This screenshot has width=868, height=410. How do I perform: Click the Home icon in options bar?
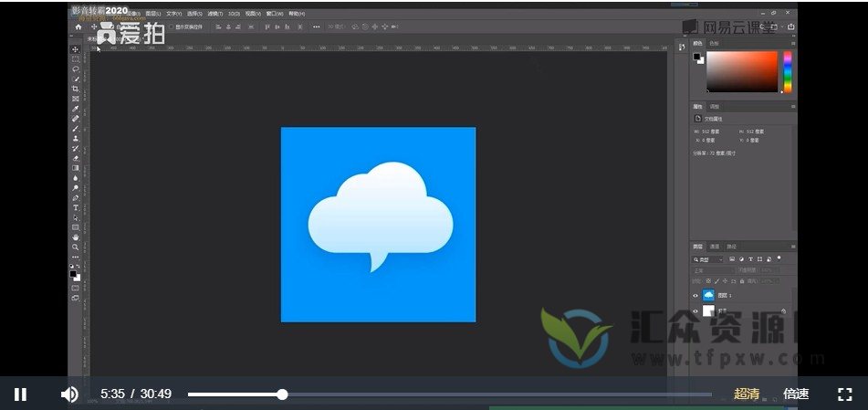click(78, 26)
